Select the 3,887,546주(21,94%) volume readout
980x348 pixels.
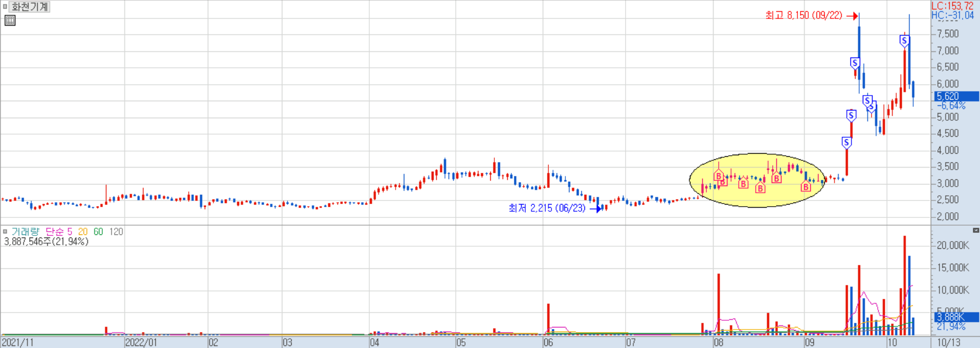pyautogui.click(x=46, y=242)
